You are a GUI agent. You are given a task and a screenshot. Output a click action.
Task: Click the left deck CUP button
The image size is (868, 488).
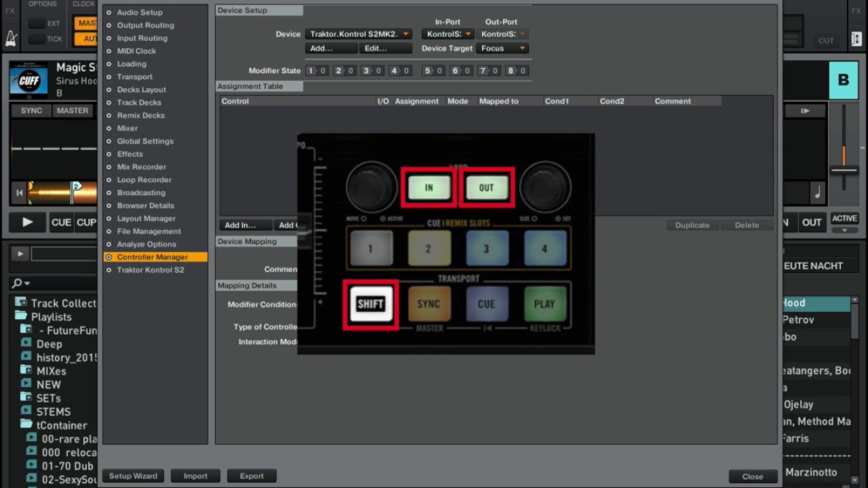pyautogui.click(x=86, y=222)
